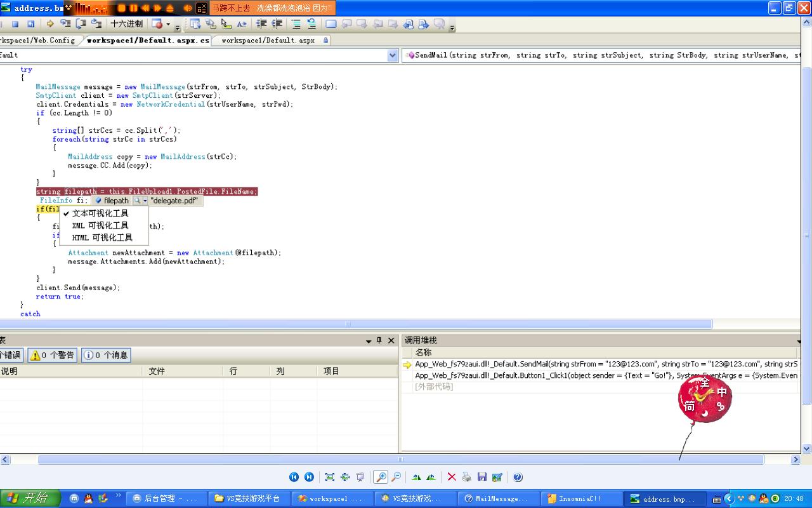
Task: Click the horizontal scrollbar in code editor
Action: point(348,324)
